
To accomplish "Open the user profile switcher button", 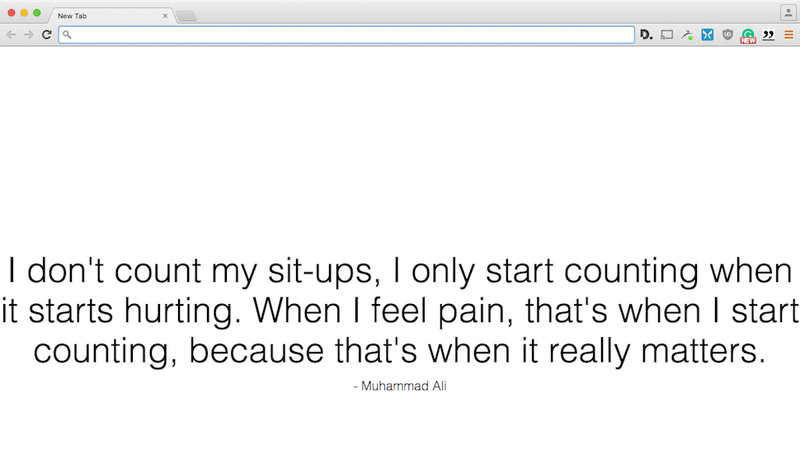I will [x=788, y=13].
